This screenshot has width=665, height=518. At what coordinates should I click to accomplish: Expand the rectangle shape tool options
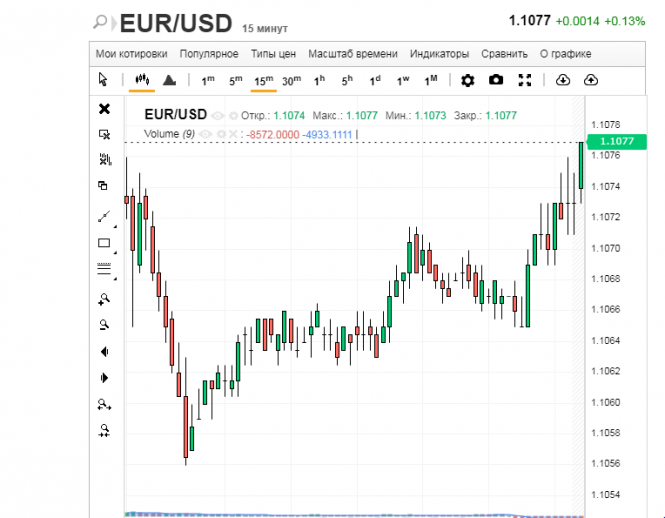(x=116, y=254)
